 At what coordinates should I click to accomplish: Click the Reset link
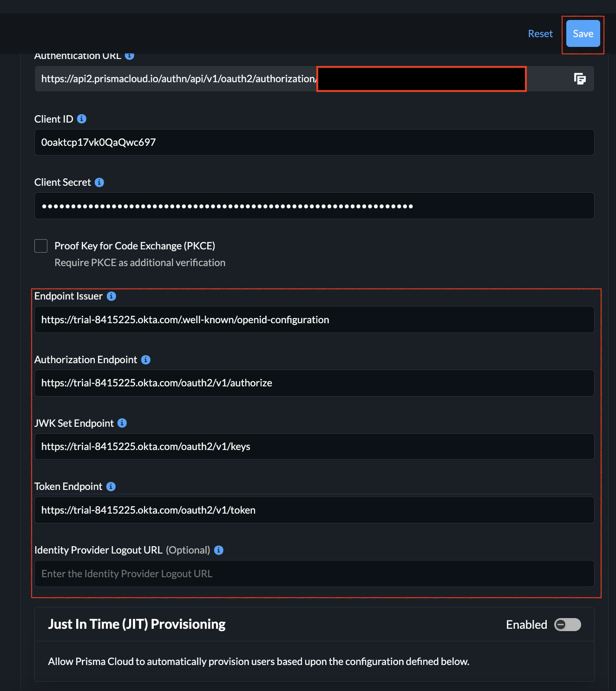[540, 34]
